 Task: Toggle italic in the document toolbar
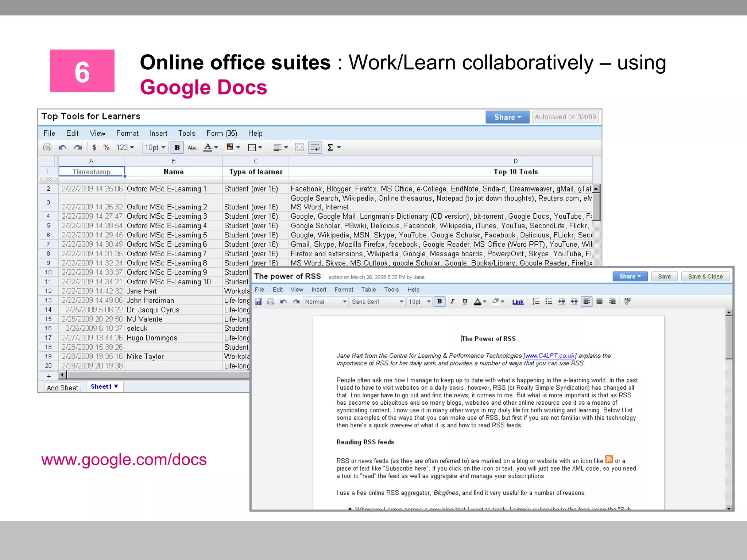pyautogui.click(x=452, y=302)
